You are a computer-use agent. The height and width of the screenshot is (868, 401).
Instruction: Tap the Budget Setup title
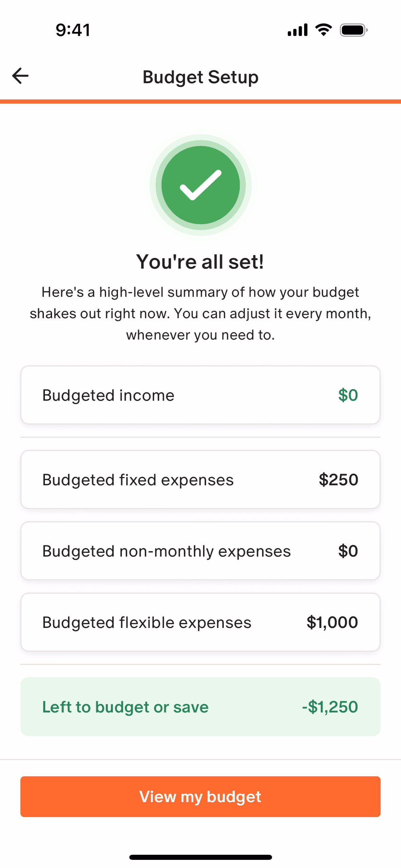coord(201,77)
